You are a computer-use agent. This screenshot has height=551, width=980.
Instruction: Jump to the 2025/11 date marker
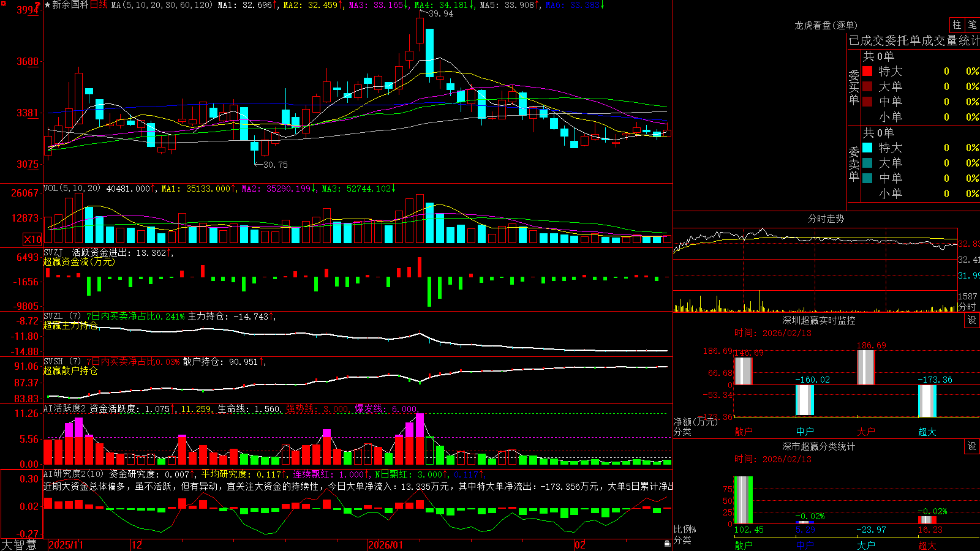coord(66,545)
